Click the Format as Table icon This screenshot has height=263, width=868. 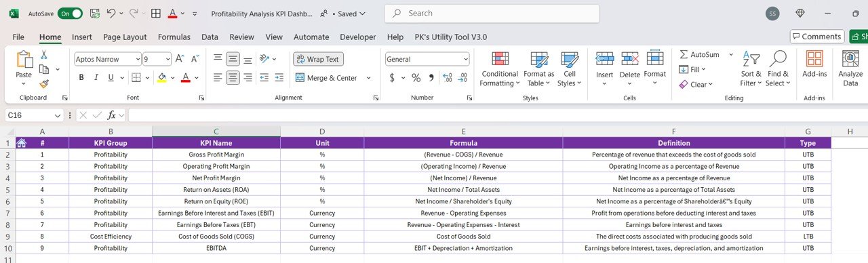pos(539,60)
